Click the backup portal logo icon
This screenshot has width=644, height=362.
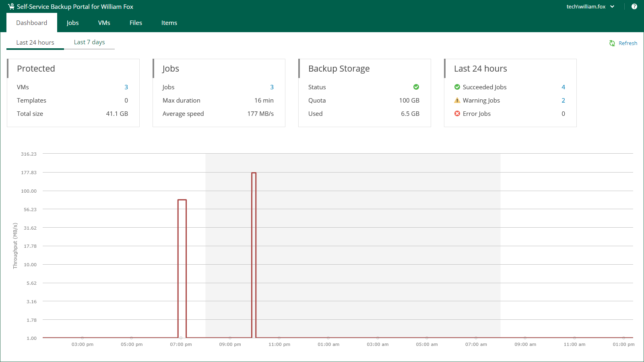(x=11, y=6)
